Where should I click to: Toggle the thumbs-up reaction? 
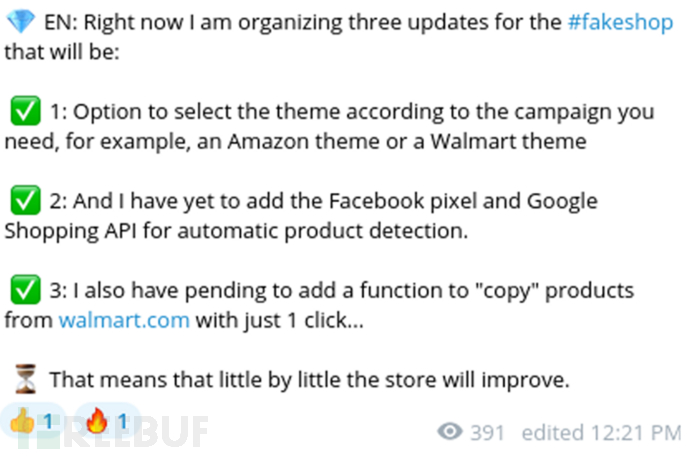33,421
